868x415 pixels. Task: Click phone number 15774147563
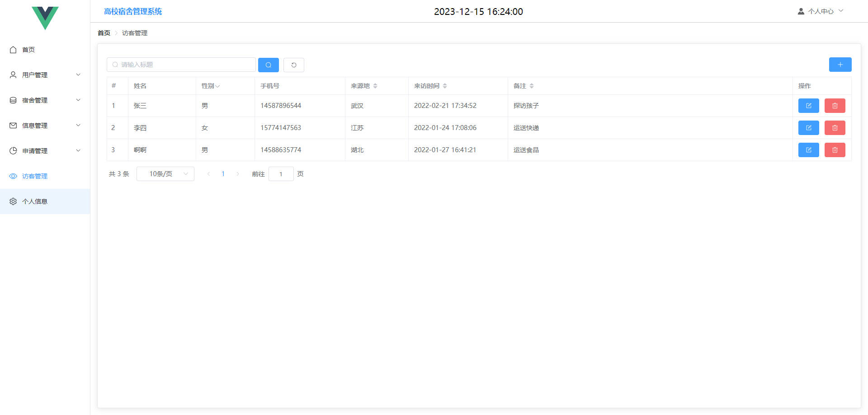pyautogui.click(x=281, y=128)
